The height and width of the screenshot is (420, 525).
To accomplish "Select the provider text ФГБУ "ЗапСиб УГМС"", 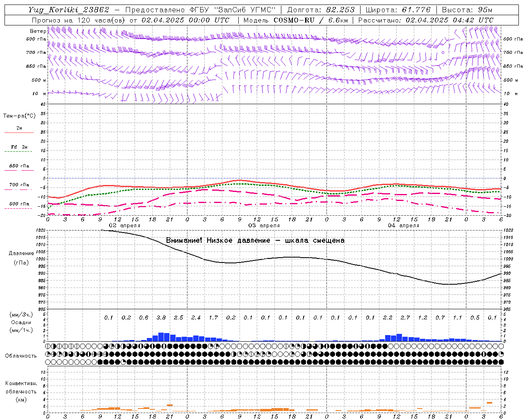I will click(x=233, y=10).
